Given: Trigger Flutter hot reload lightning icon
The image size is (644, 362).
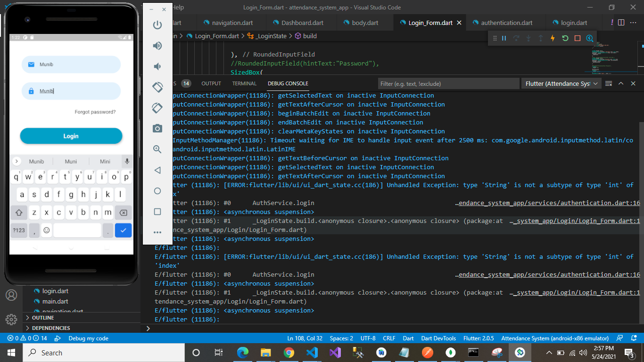Looking at the screenshot, I should click(x=553, y=38).
